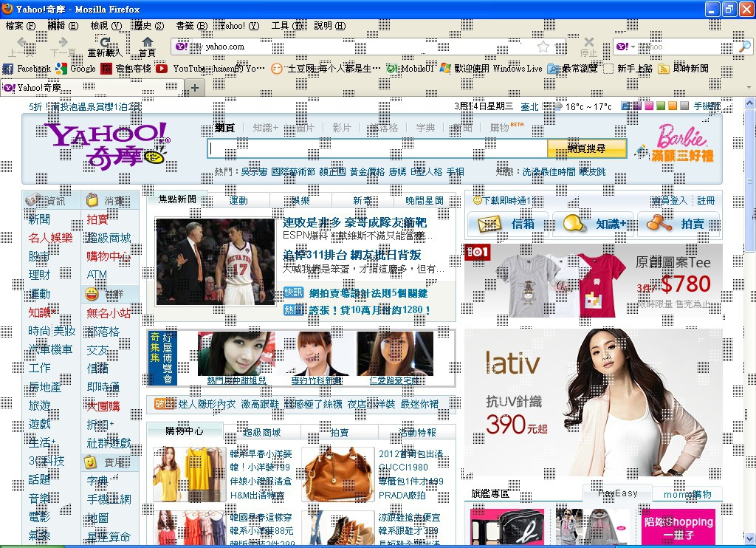
Task: Open the 背包客棧 bookmark
Action: pos(126,69)
